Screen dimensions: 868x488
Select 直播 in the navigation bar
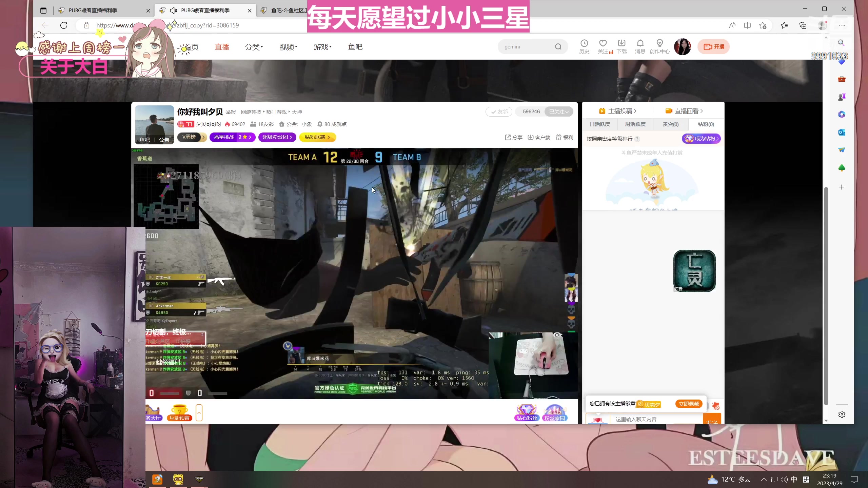222,47
